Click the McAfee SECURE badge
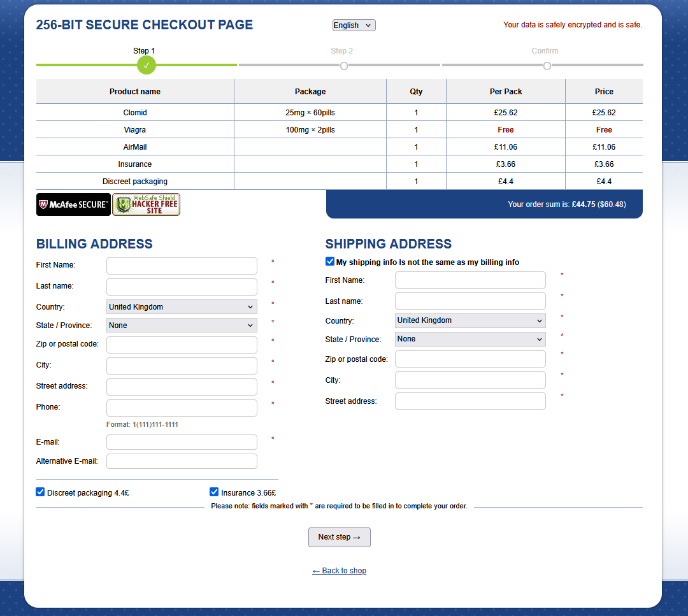Image resolution: width=688 pixels, height=616 pixels. coord(73,204)
